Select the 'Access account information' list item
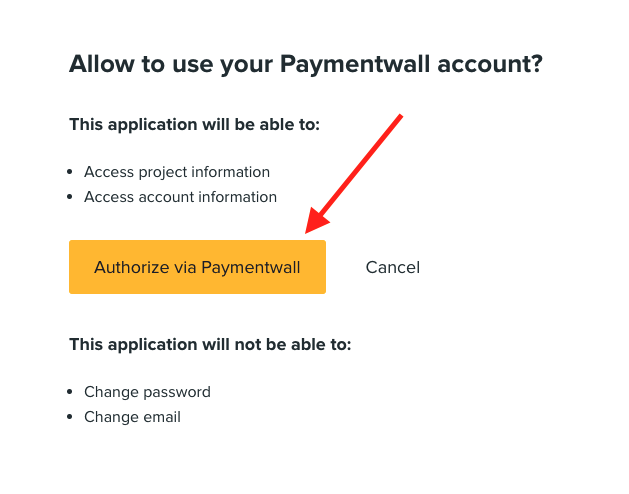Image resolution: width=629 pixels, height=494 pixels. click(181, 197)
